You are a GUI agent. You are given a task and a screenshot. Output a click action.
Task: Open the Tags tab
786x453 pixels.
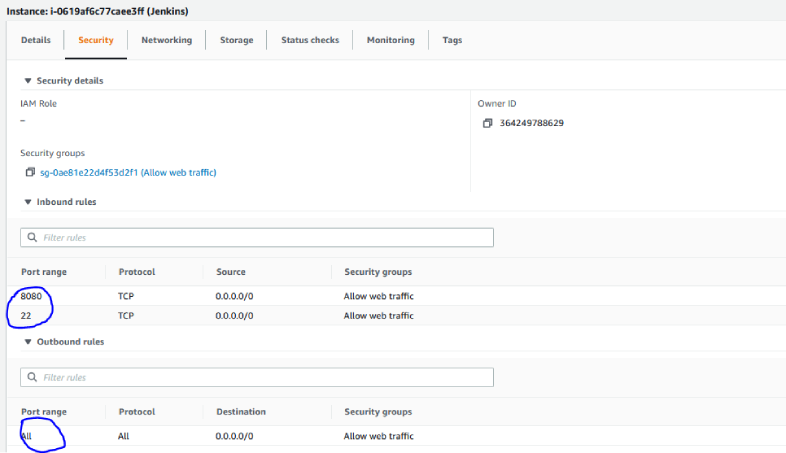pos(452,40)
